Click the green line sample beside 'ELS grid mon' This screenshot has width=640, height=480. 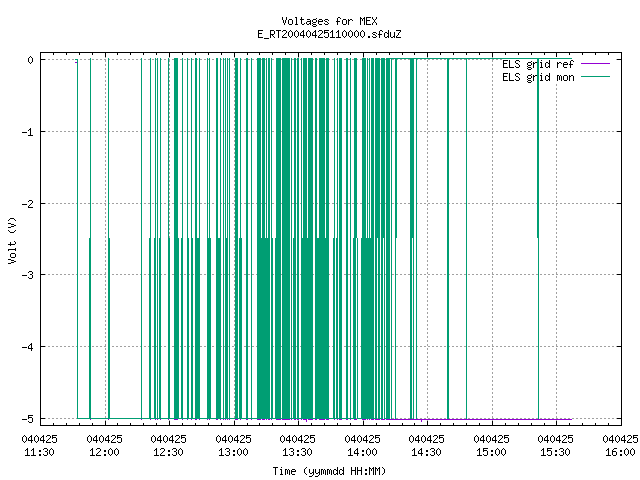pos(595,77)
